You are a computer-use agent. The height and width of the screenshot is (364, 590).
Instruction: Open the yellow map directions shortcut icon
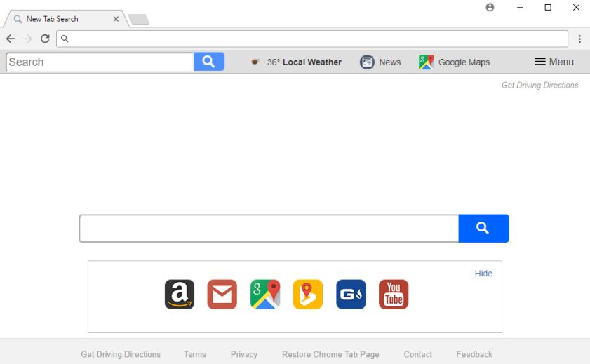pos(308,295)
